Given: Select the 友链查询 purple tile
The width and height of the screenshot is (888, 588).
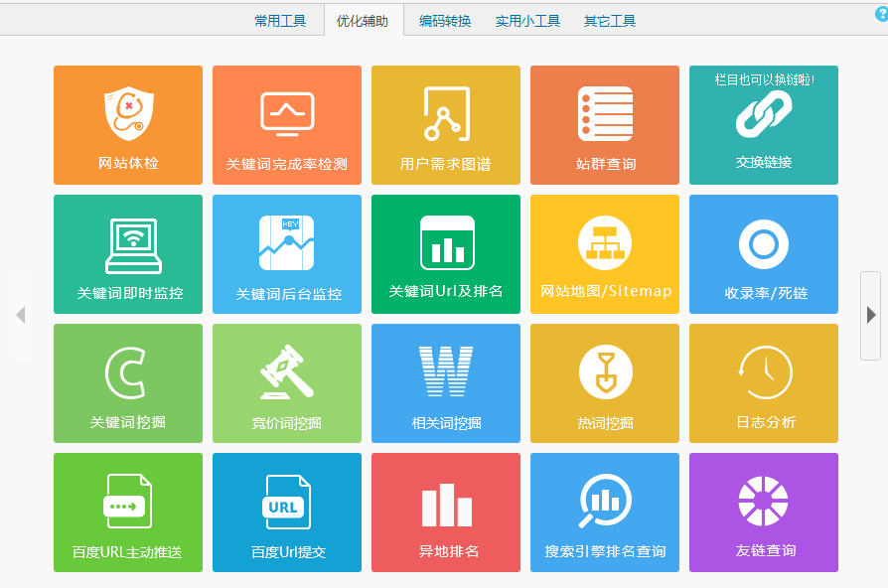Looking at the screenshot, I should [764, 513].
